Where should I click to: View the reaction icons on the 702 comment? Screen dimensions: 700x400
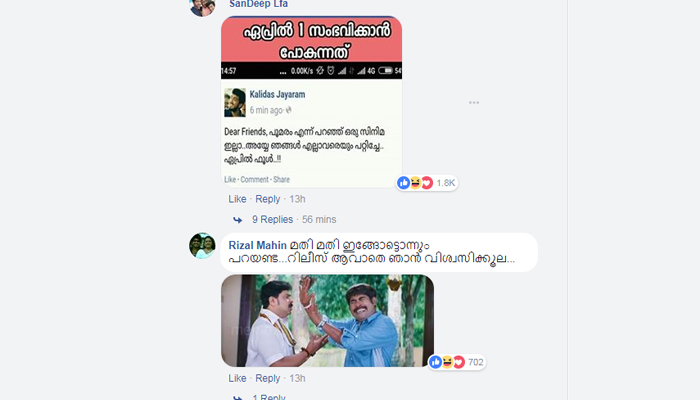coord(447,362)
